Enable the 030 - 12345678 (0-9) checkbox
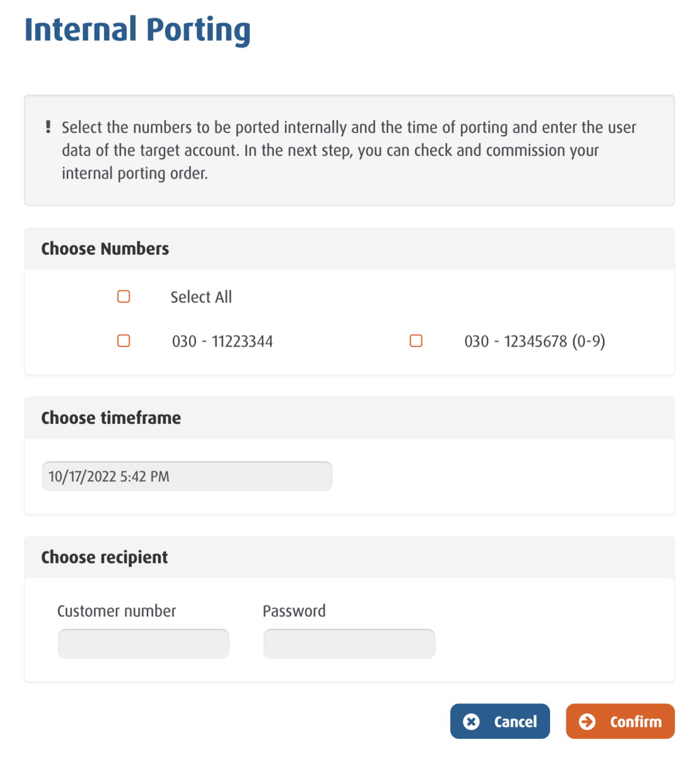The width and height of the screenshot is (700, 757). 416,341
